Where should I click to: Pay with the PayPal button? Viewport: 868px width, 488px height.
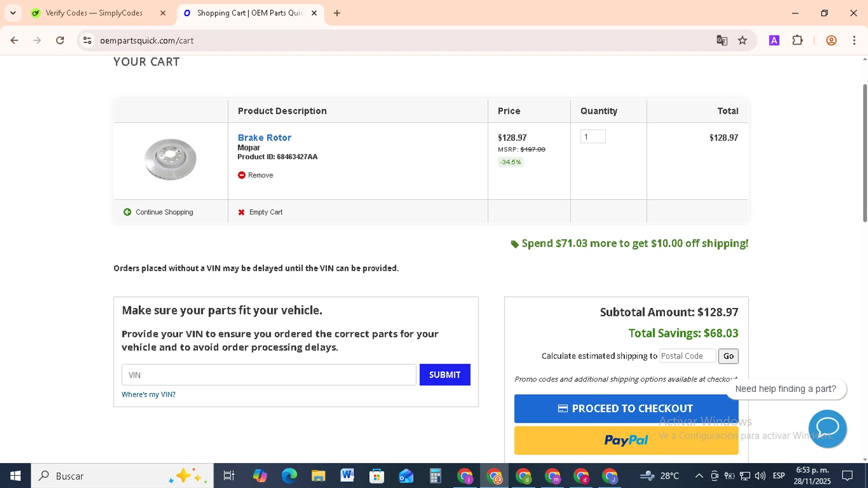[x=626, y=441]
